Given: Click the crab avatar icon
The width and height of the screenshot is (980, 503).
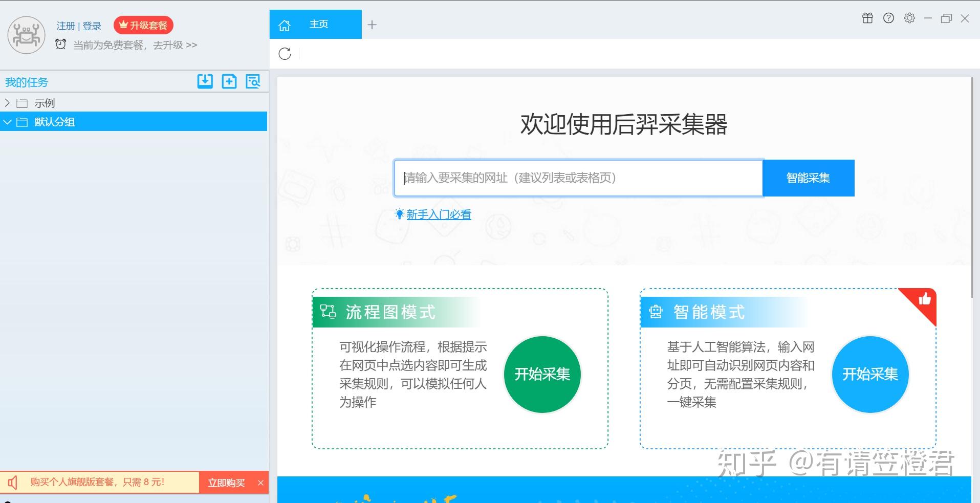Looking at the screenshot, I should [x=27, y=35].
